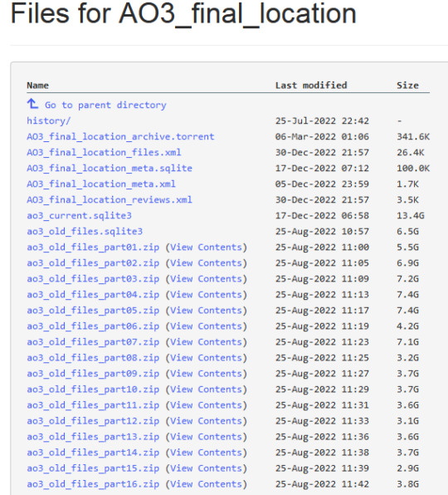Viewport: 448px width, 495px height.
Task: View Contents of ao3_old_files_part03.zip
Action: coord(207,279)
